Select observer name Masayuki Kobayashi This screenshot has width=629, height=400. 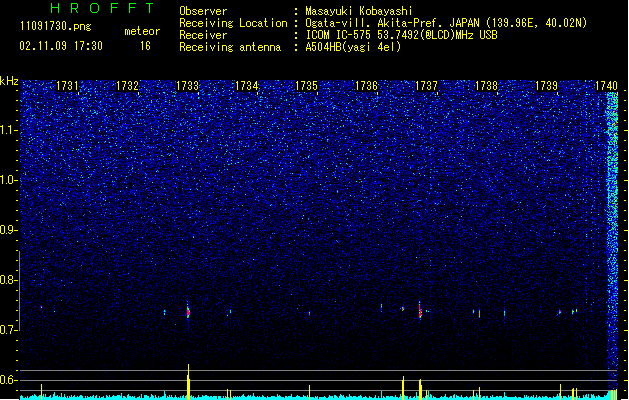359,11
